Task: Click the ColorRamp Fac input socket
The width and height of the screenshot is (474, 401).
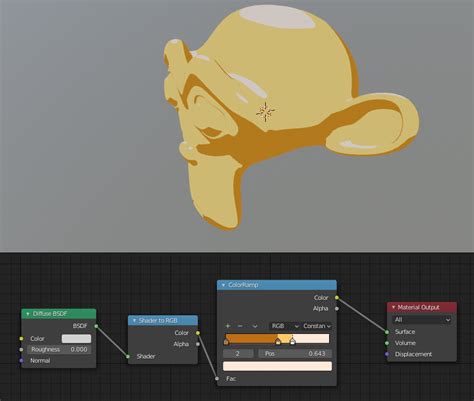Action: click(217, 379)
